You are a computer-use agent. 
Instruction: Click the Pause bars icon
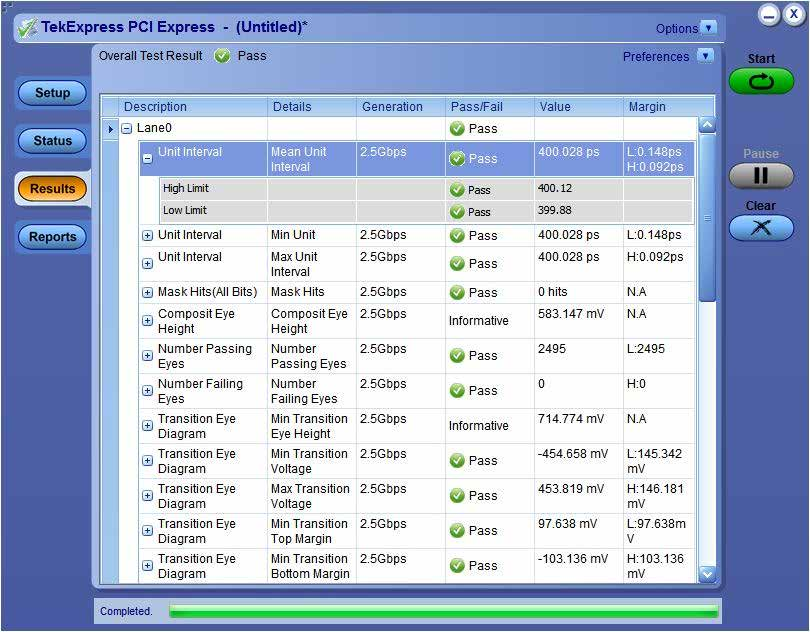tap(761, 176)
